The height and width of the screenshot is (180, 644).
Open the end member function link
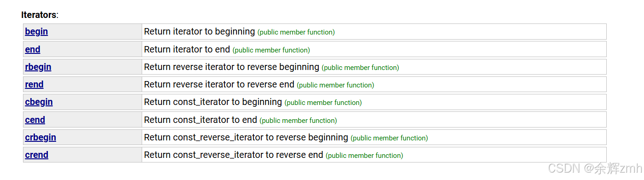point(33,49)
